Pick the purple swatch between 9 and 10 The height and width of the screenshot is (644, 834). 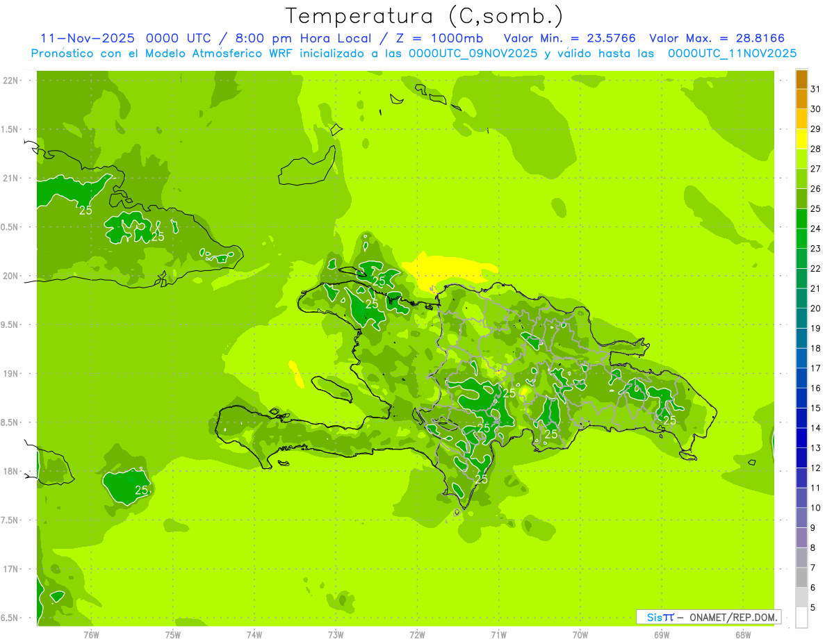point(801,518)
